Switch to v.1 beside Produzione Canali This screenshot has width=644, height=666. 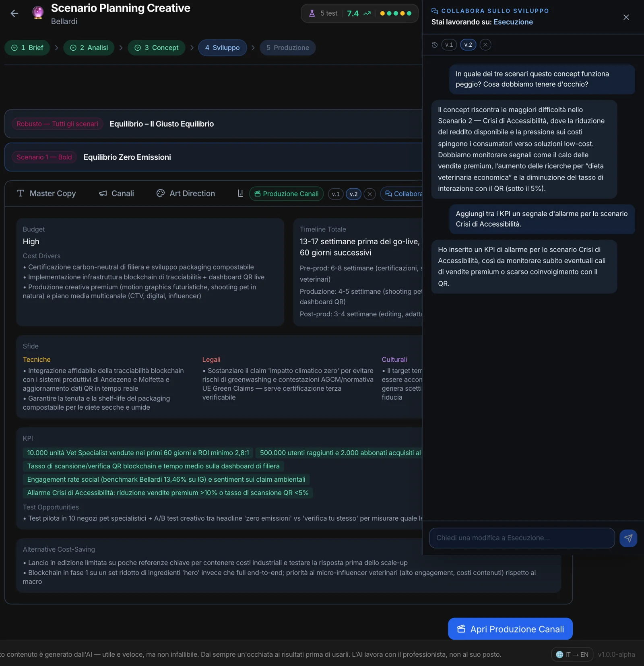point(336,194)
